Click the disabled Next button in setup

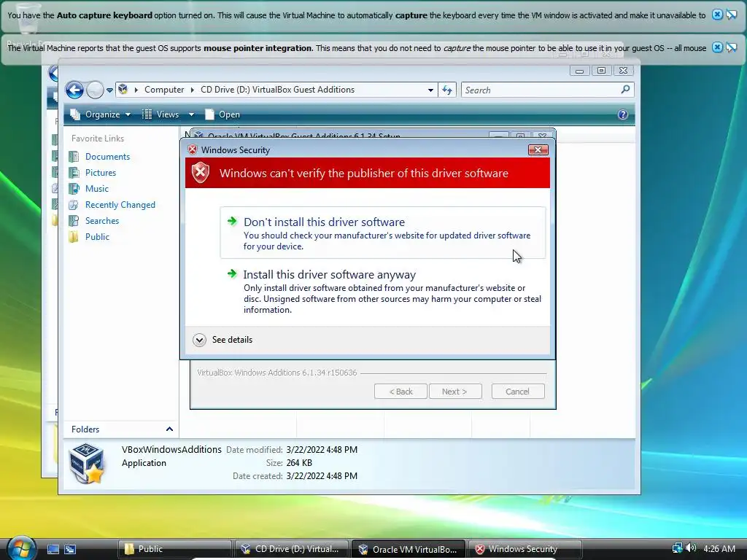[x=455, y=392]
